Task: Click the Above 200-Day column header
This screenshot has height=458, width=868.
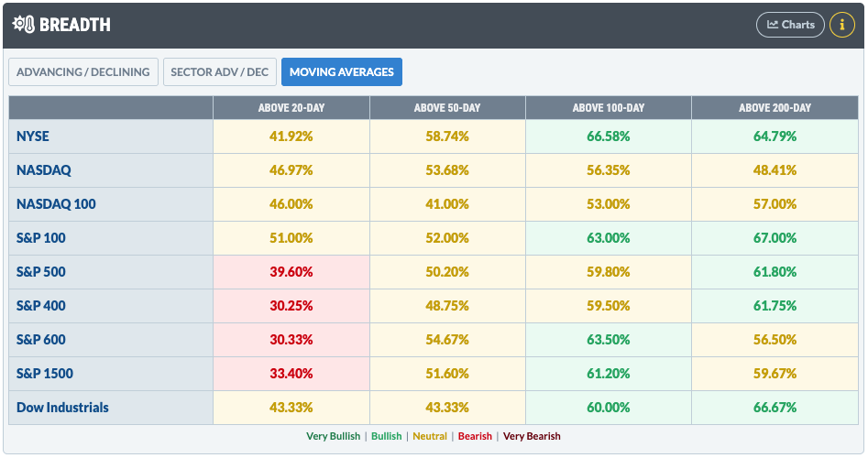Action: click(775, 108)
